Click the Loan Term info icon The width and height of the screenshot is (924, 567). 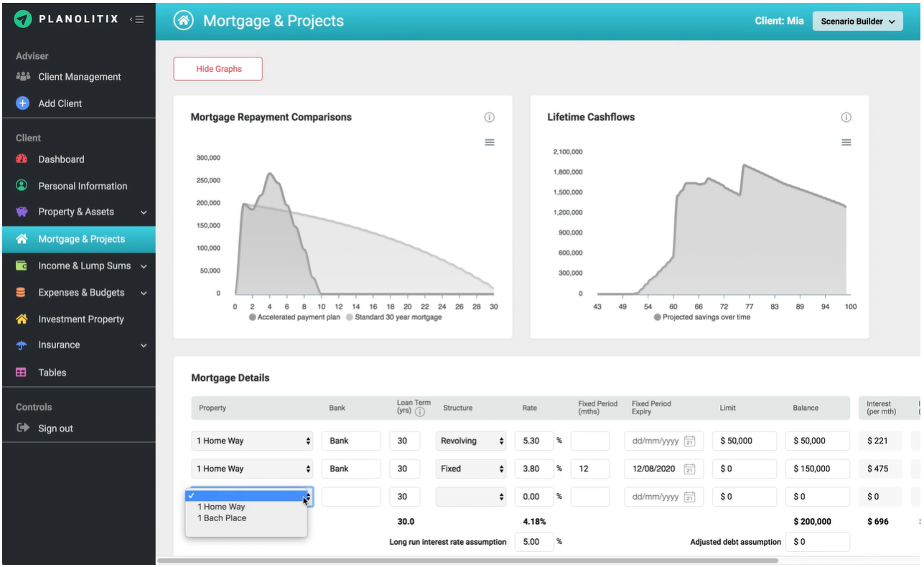pyautogui.click(x=420, y=412)
